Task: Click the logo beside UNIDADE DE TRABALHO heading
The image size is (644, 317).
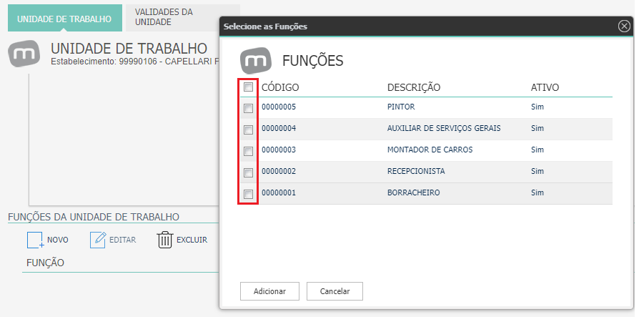Action: 24,54
